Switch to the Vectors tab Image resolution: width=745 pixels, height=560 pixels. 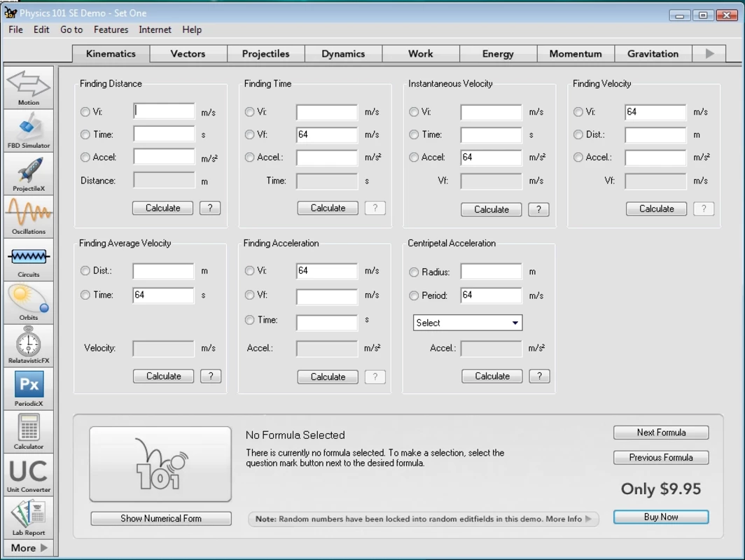(x=188, y=54)
